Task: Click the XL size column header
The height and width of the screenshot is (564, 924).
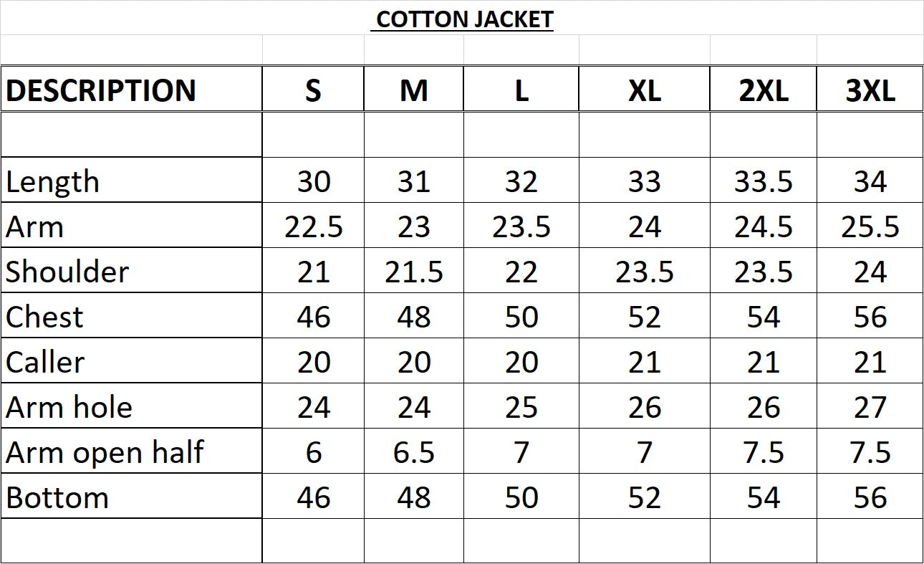Action: point(644,91)
